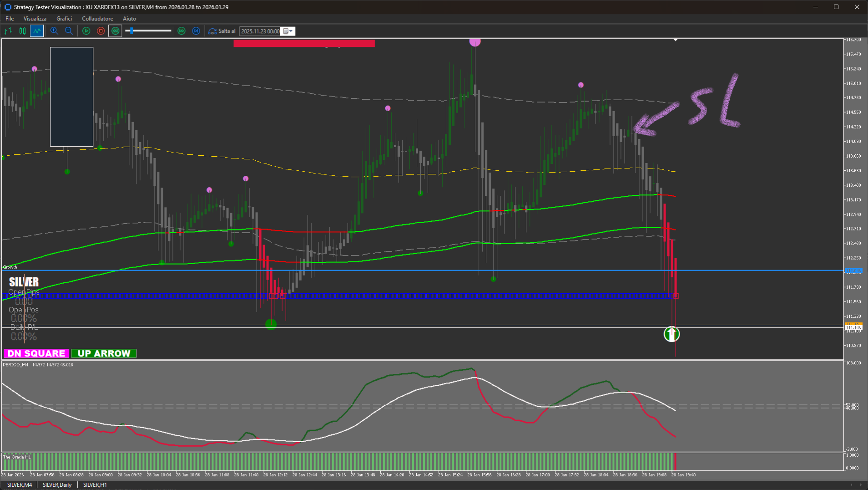Viewport: 868px width, 490px height.
Task: Click the slow-down rewind speed icon
Action: [x=116, y=31]
